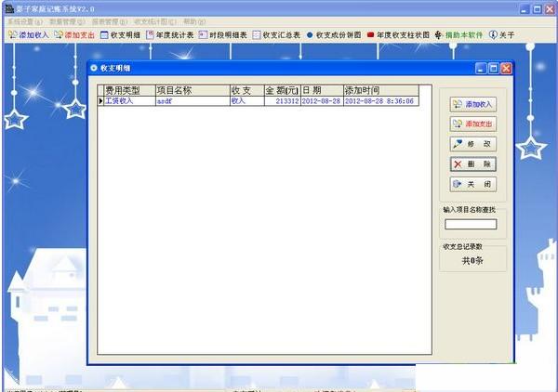Click 添加支出 icon in the top toolbar

[59, 34]
